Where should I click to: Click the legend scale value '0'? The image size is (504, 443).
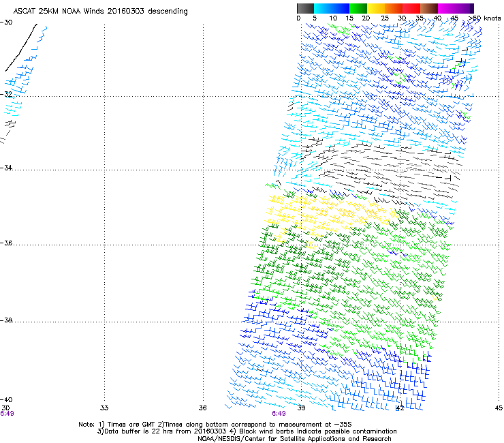pos(298,18)
